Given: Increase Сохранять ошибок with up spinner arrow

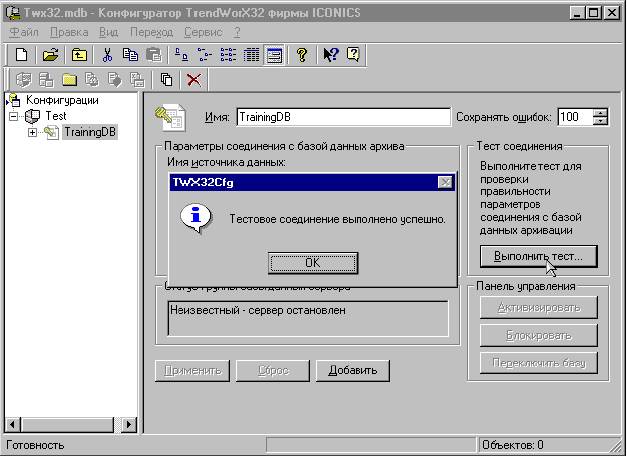Looking at the screenshot, I should coord(601,113).
